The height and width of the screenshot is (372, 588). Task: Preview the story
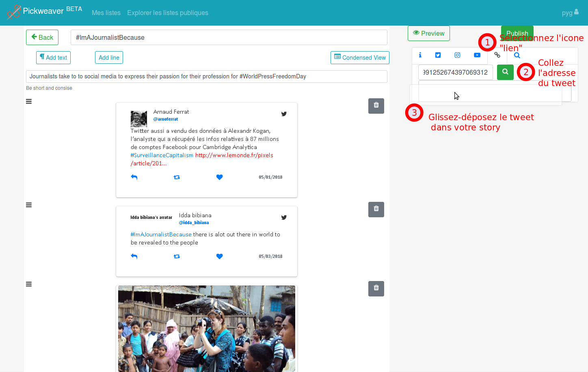pyautogui.click(x=429, y=33)
